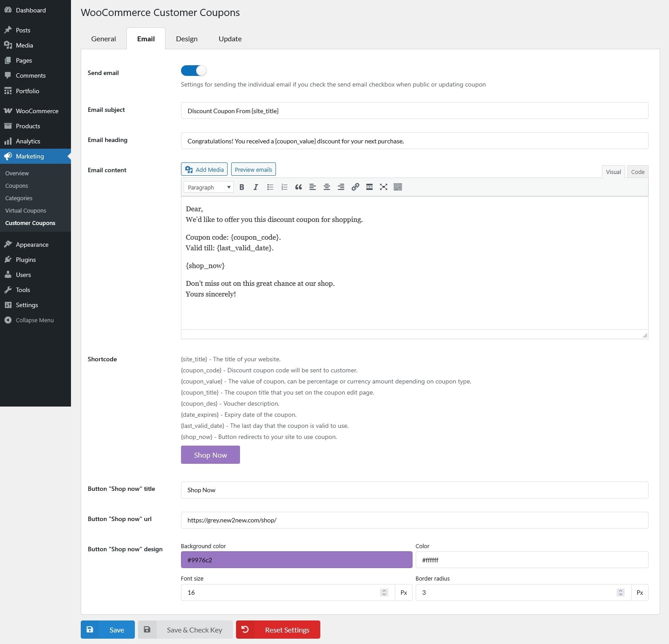Insert a bulleted list in editor
Screen dimensions: 669x644
click(x=270, y=187)
